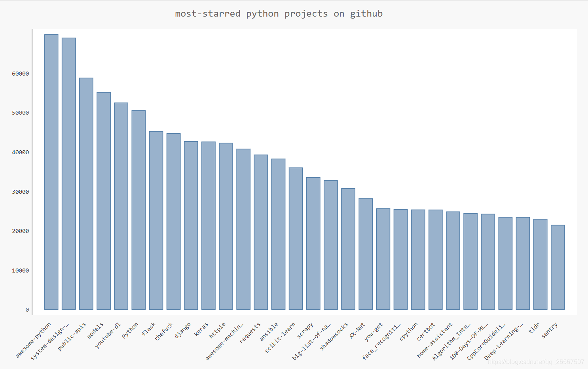Click the cpython bar
This screenshot has width=588, height=369.
(418, 260)
